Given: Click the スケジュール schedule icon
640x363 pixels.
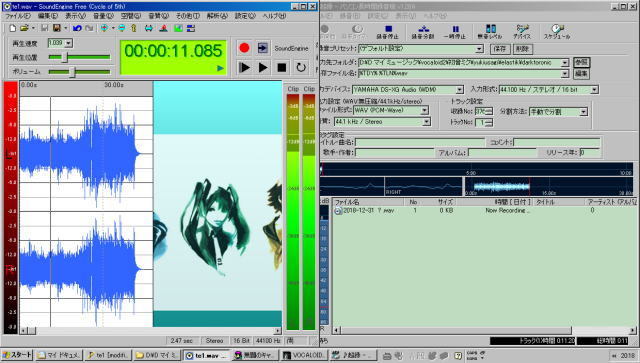Looking at the screenshot, I should coord(557,32).
